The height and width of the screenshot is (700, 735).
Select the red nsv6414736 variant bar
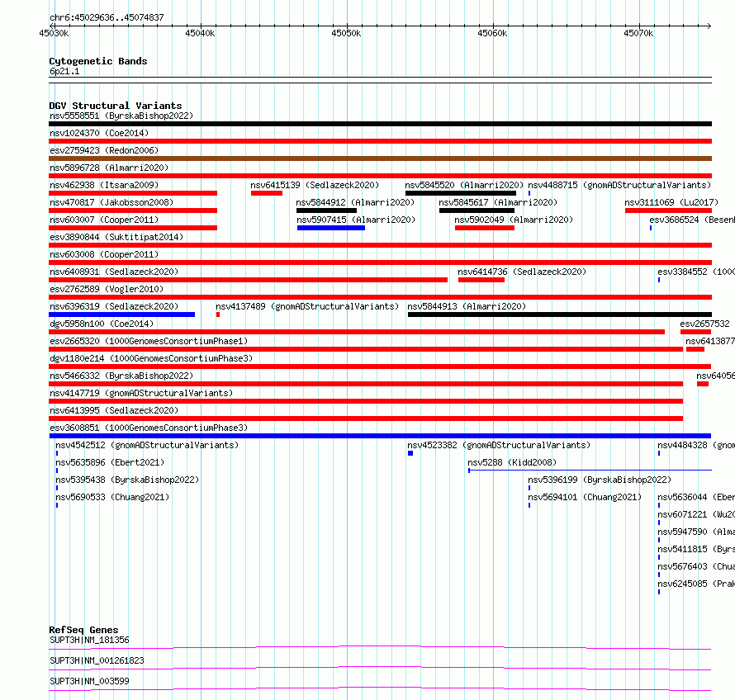(481, 280)
